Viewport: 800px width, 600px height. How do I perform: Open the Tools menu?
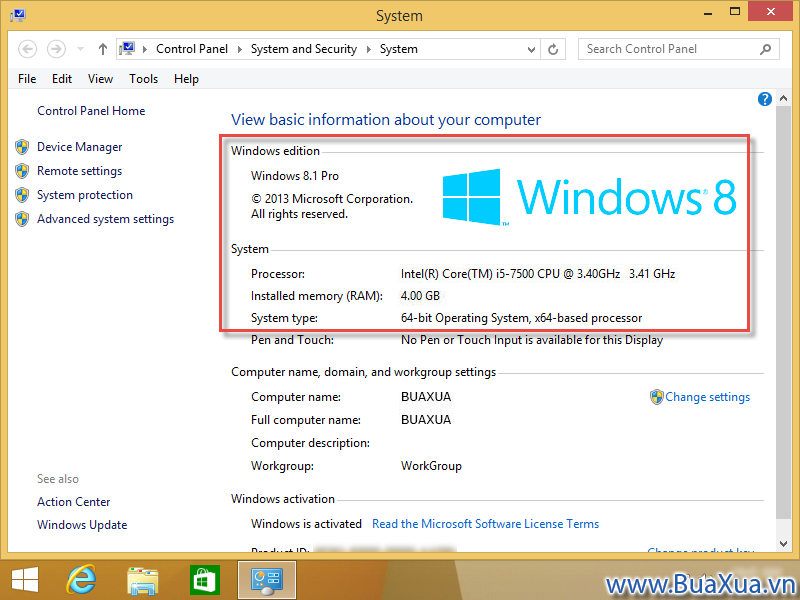[143, 79]
